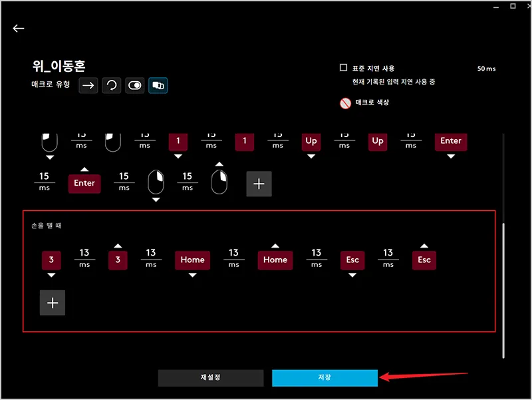Click the macro name 위_이동혼
Screen dimensions: 532x400
pyautogui.click(x=59, y=66)
